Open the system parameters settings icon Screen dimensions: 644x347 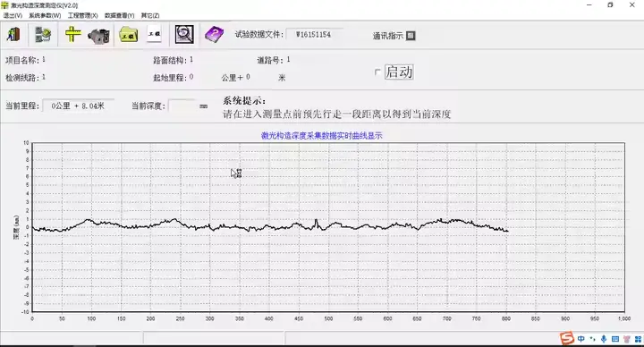click(x=43, y=35)
